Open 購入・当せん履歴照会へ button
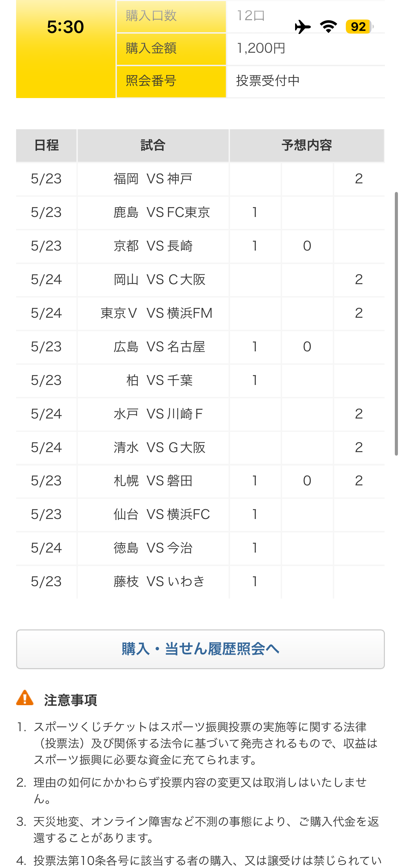The image size is (401, 868). (200, 649)
